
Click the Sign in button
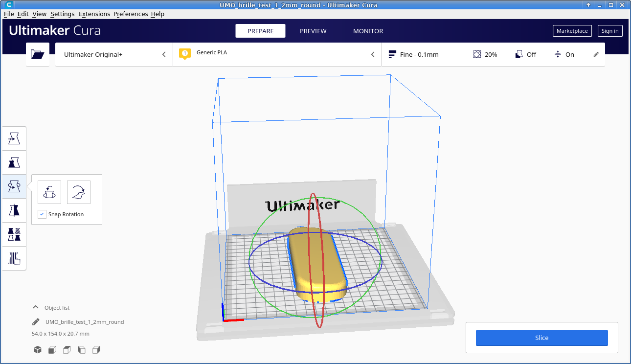click(610, 31)
